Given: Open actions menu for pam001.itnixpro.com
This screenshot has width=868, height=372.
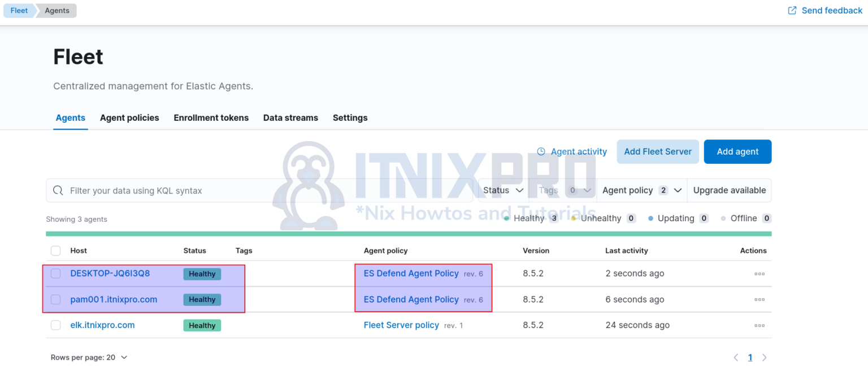Looking at the screenshot, I should pos(759,299).
